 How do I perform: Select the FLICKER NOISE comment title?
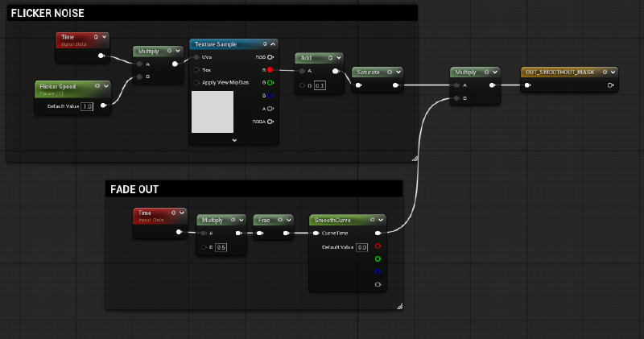coord(48,14)
